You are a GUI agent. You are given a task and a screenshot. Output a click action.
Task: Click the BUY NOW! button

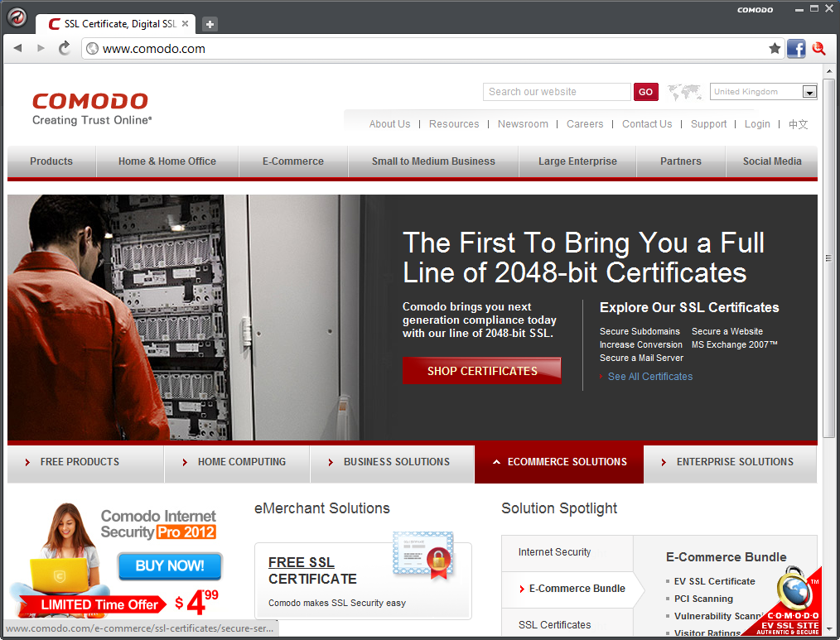tap(169, 566)
